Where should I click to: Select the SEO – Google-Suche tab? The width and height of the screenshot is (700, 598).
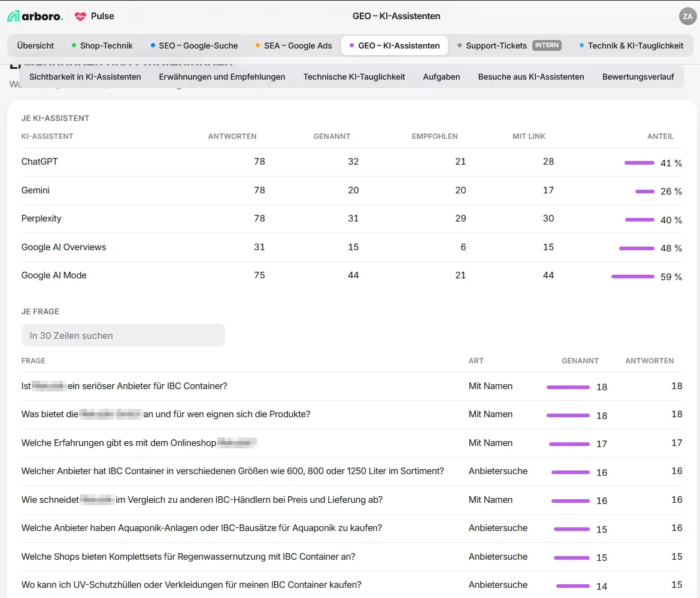pos(194,45)
